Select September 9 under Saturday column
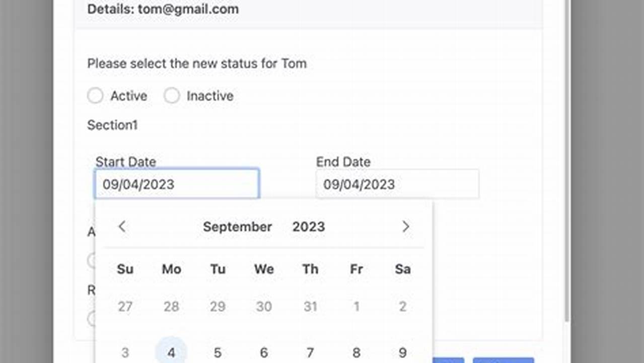This screenshot has width=644, height=363. click(402, 352)
